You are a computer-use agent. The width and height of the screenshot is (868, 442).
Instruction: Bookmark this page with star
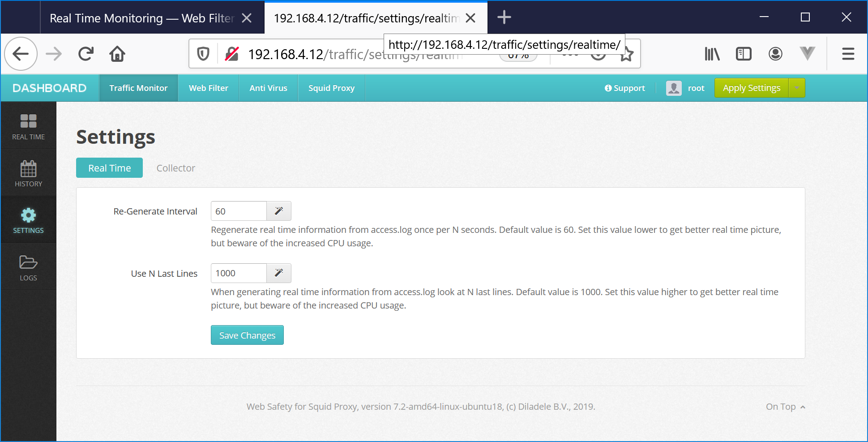point(627,55)
